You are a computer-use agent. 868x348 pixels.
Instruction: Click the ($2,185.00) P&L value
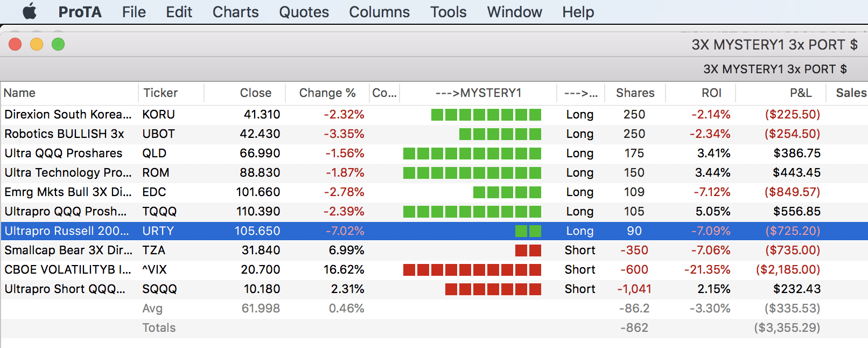click(x=788, y=269)
